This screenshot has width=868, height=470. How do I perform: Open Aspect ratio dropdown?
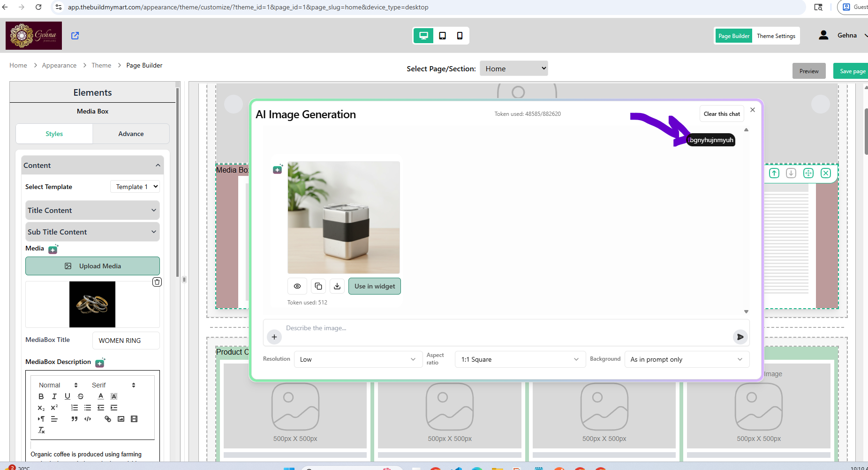[520, 359]
